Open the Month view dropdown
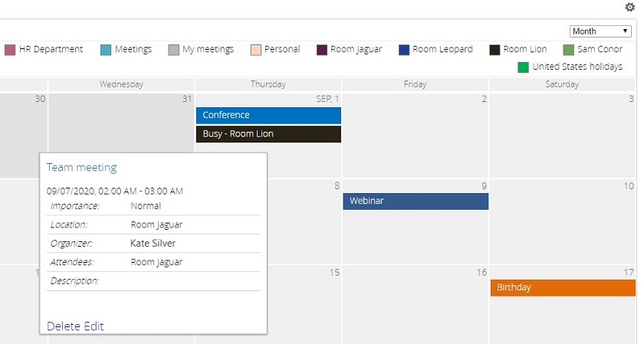 600,31
